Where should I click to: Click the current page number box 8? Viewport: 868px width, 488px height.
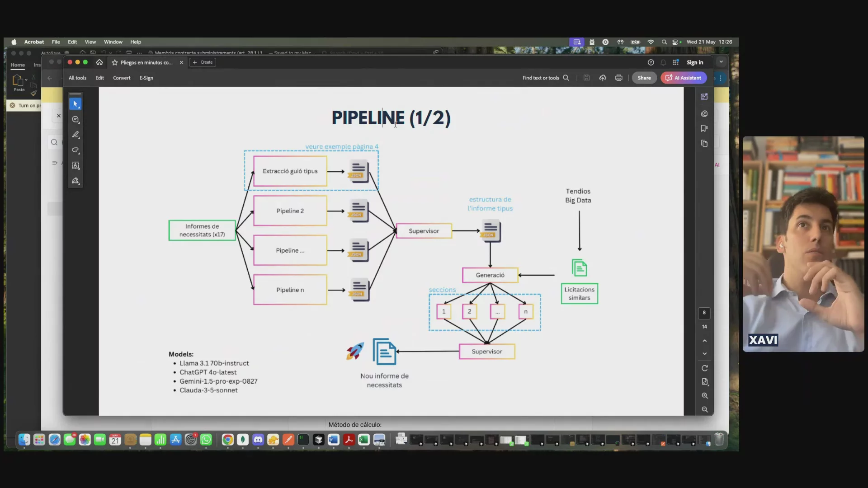(704, 313)
